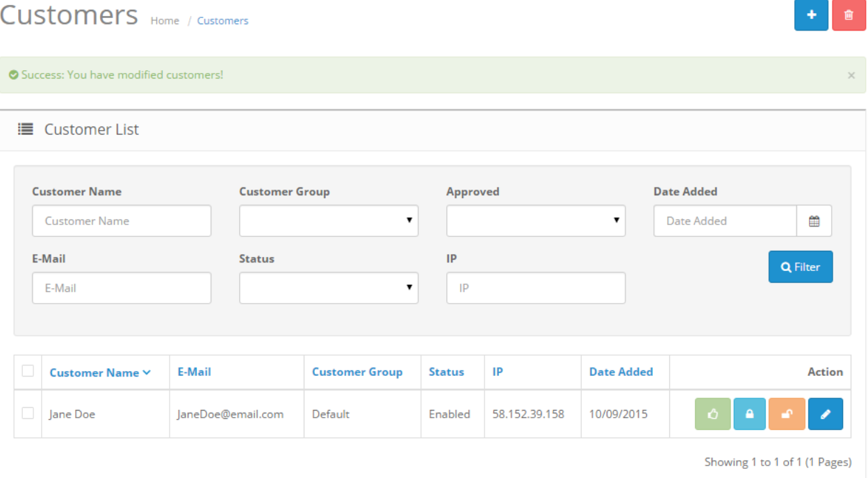The height and width of the screenshot is (478, 868).
Task: Click the red trash delete button
Action: (x=849, y=15)
